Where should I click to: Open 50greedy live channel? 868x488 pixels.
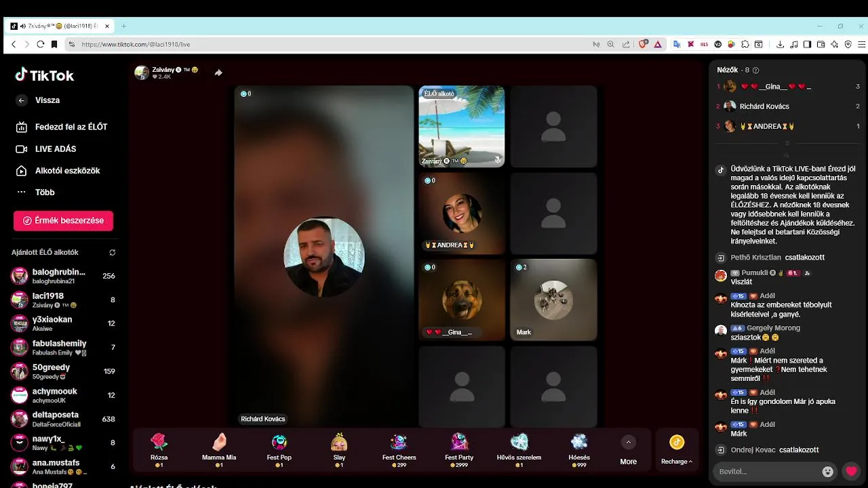63,371
